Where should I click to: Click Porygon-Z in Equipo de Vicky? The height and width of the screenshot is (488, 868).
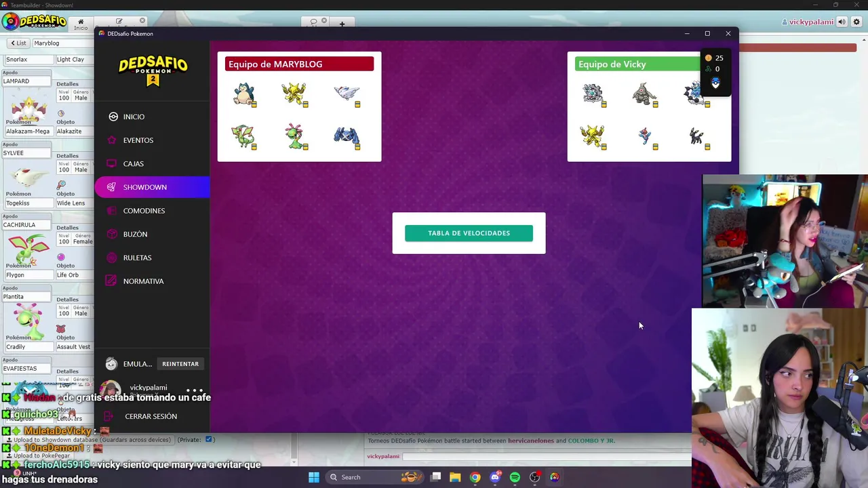pyautogui.click(x=646, y=138)
